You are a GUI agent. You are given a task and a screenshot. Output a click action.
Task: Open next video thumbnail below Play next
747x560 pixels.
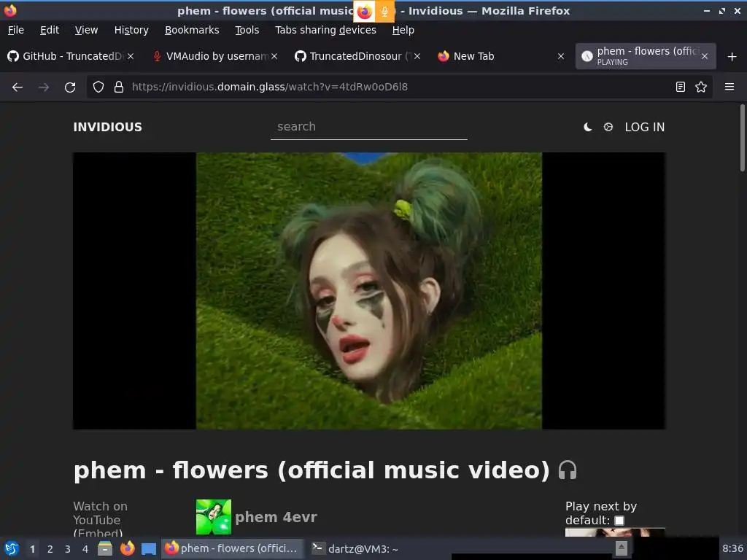615,532
